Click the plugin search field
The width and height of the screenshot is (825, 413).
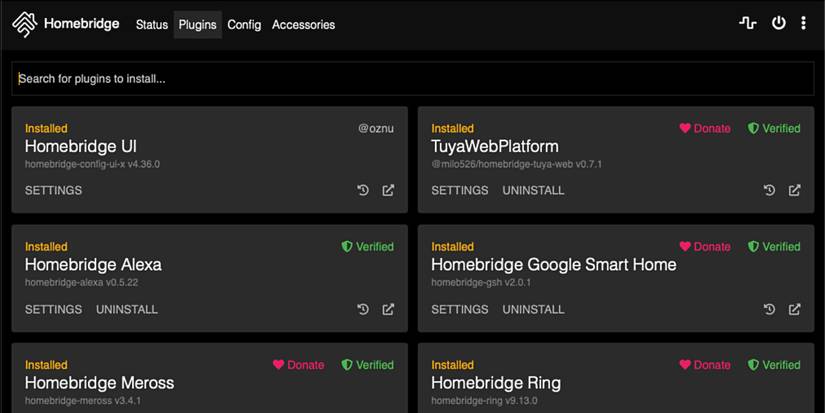tap(412, 78)
